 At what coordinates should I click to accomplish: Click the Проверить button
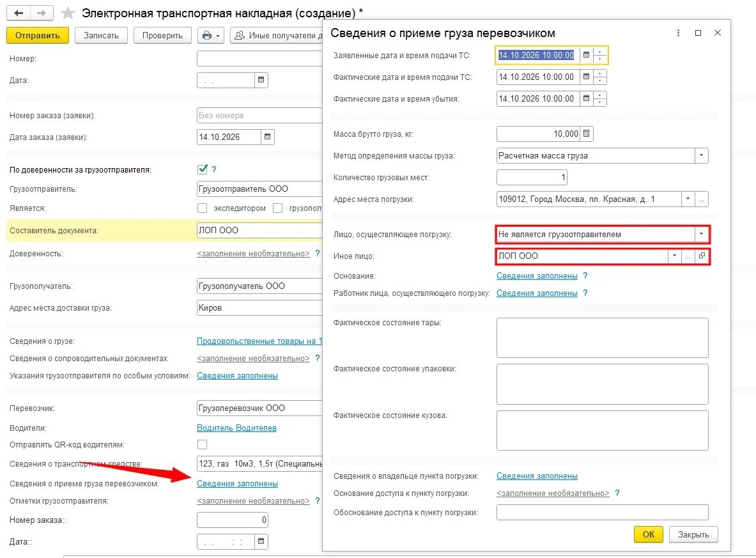point(162,35)
